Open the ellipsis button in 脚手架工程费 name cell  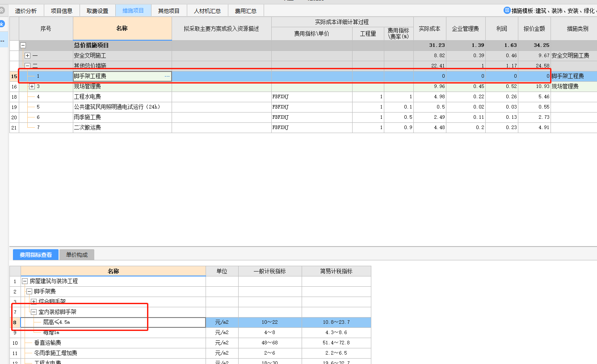[x=167, y=76]
